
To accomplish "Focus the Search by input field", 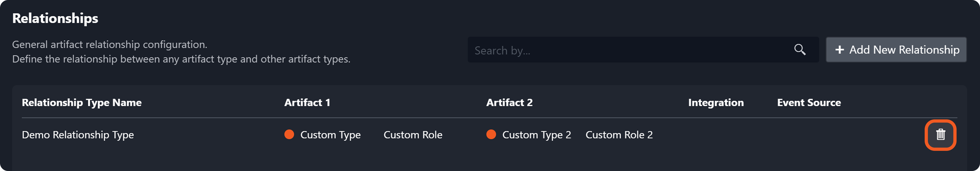I will point(628,50).
